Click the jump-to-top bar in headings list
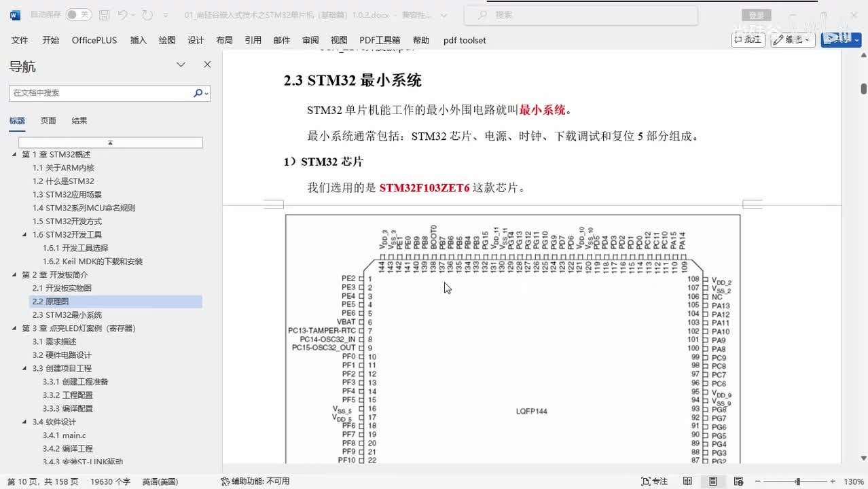868x489 pixels. [x=110, y=143]
